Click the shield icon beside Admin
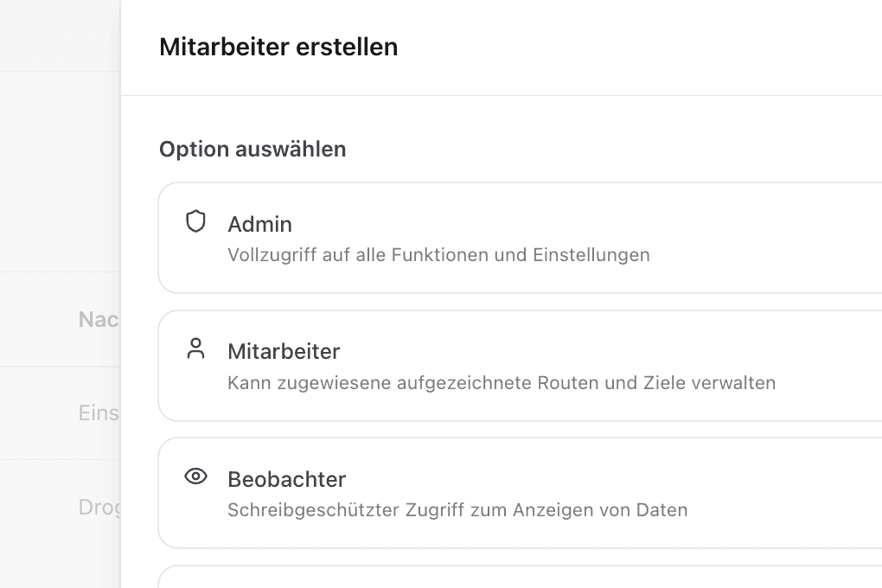 coord(196,221)
